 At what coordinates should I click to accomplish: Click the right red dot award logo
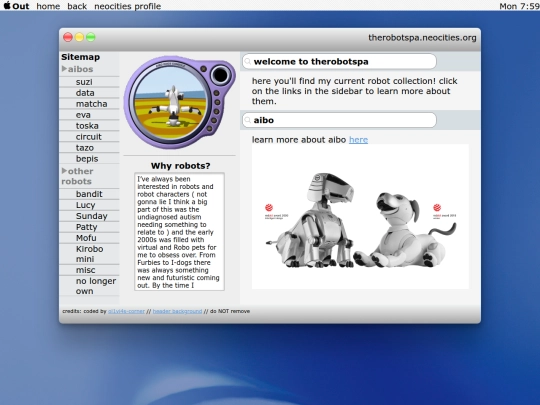(x=437, y=208)
